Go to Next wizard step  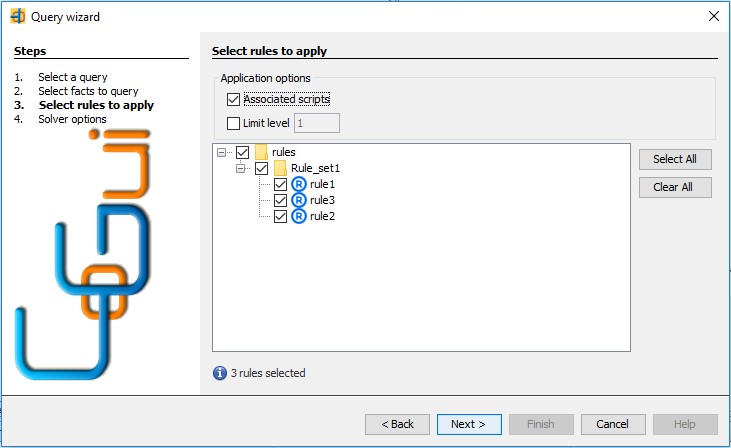[469, 424]
